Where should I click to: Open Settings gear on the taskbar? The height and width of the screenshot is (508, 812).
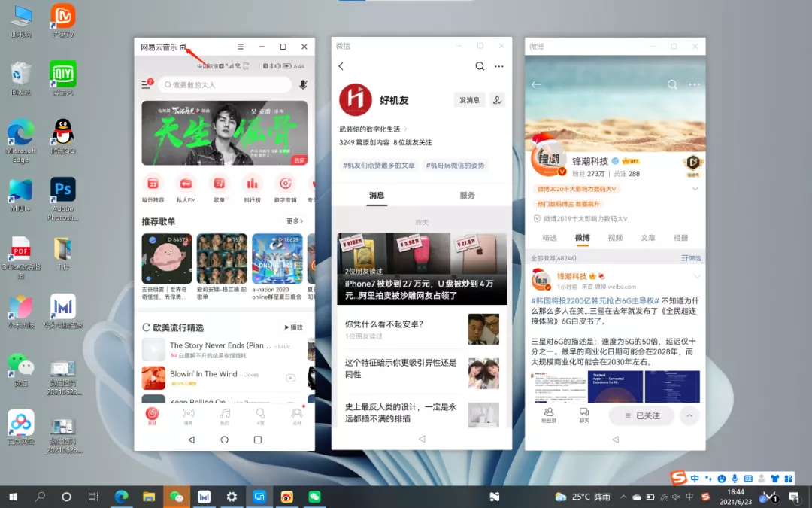(232, 497)
